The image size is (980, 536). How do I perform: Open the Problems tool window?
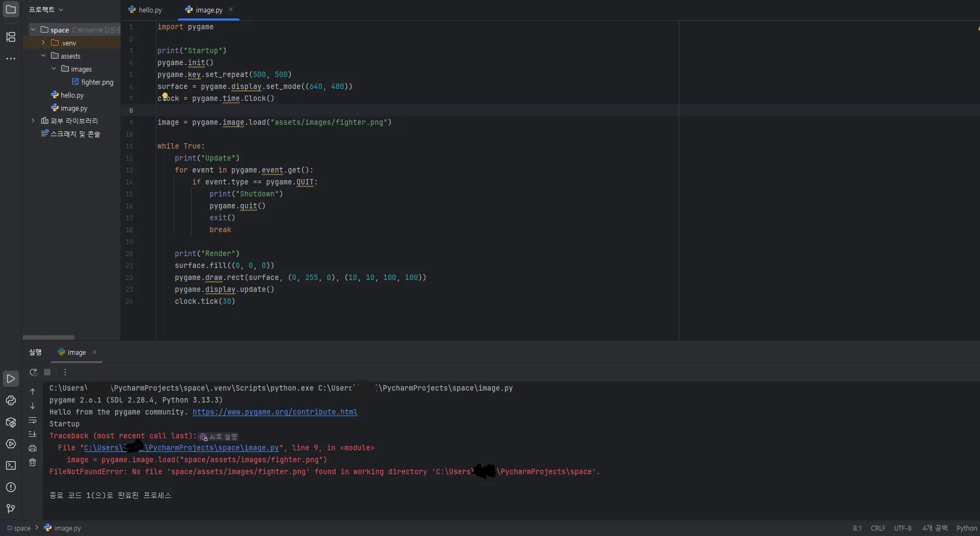[11, 487]
